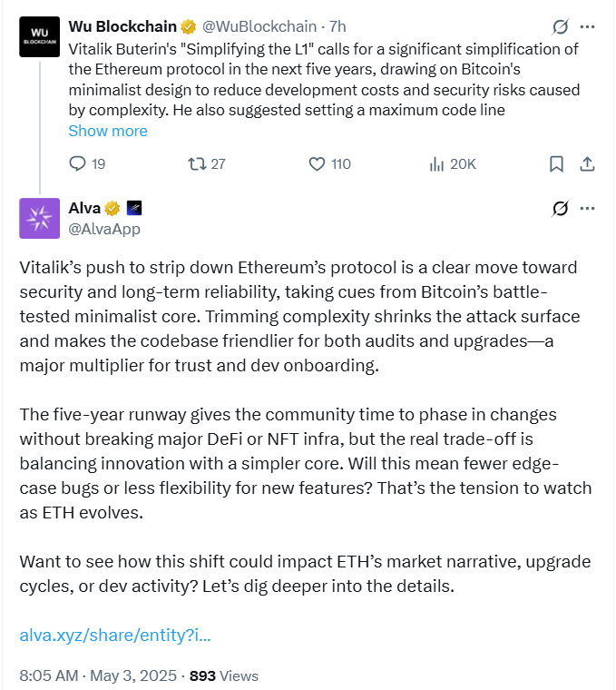Open Grok explain icon on Alva post
The height and width of the screenshot is (690, 616).
click(x=560, y=208)
